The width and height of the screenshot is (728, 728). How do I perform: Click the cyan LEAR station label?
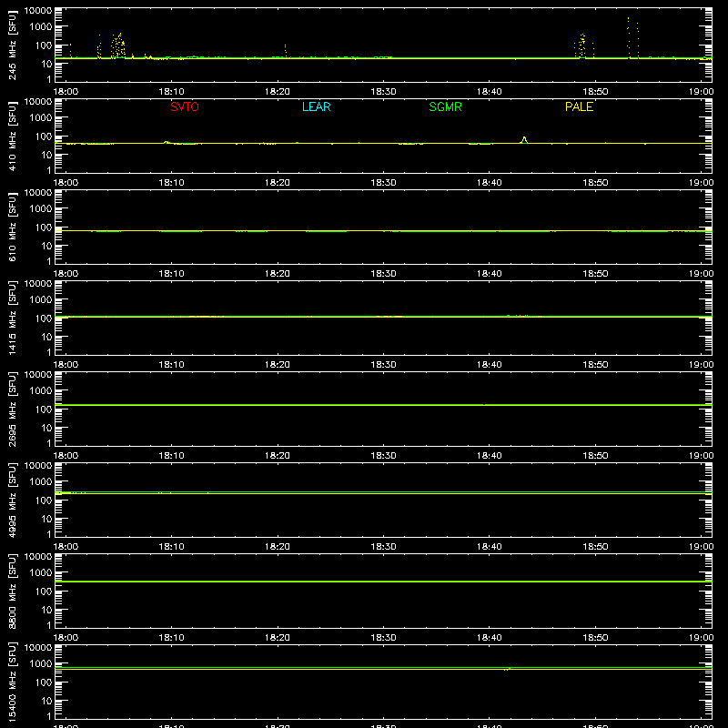pyautogui.click(x=316, y=106)
